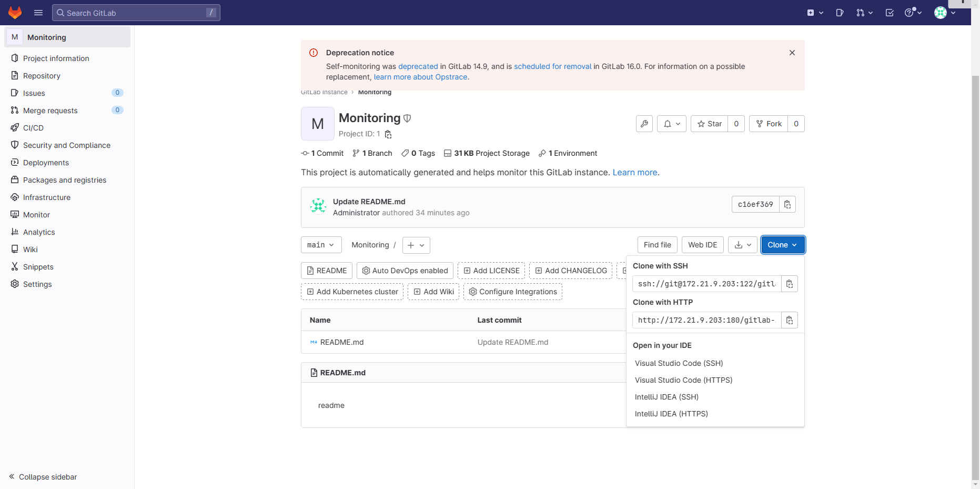The width and height of the screenshot is (980, 489).
Task: Copy the commit hash c16ef369 clipboard icon
Action: [787, 204]
